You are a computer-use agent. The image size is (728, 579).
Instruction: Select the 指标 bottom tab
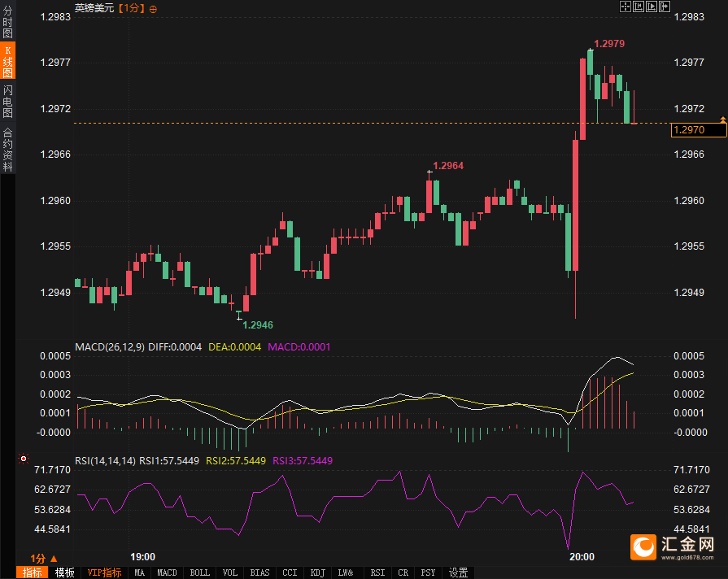click(32, 572)
